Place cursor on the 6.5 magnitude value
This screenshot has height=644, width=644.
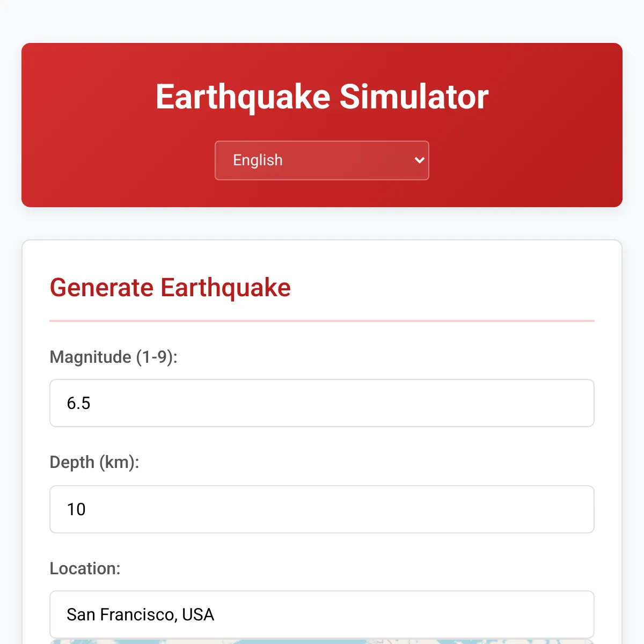tap(78, 403)
